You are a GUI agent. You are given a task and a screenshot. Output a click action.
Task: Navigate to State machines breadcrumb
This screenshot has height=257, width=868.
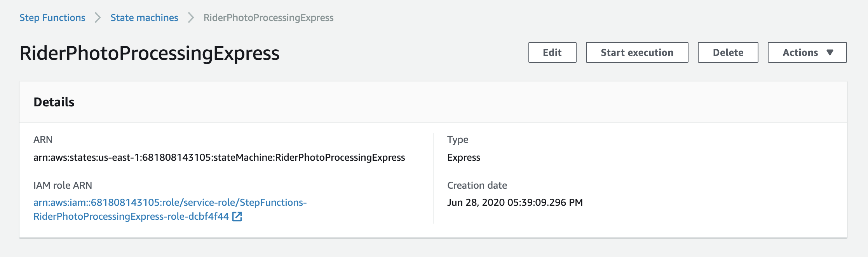click(144, 17)
